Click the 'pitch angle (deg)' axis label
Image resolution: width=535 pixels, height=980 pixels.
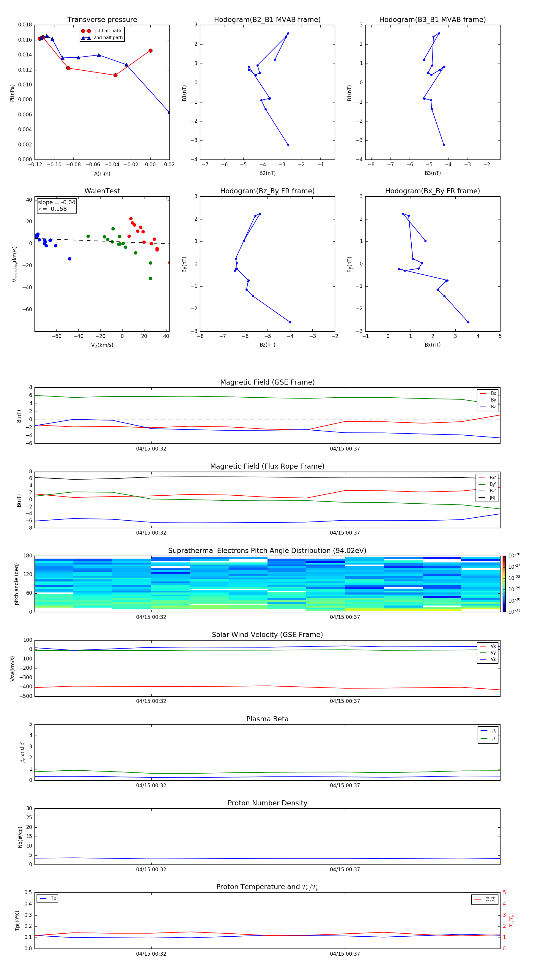click(16, 584)
